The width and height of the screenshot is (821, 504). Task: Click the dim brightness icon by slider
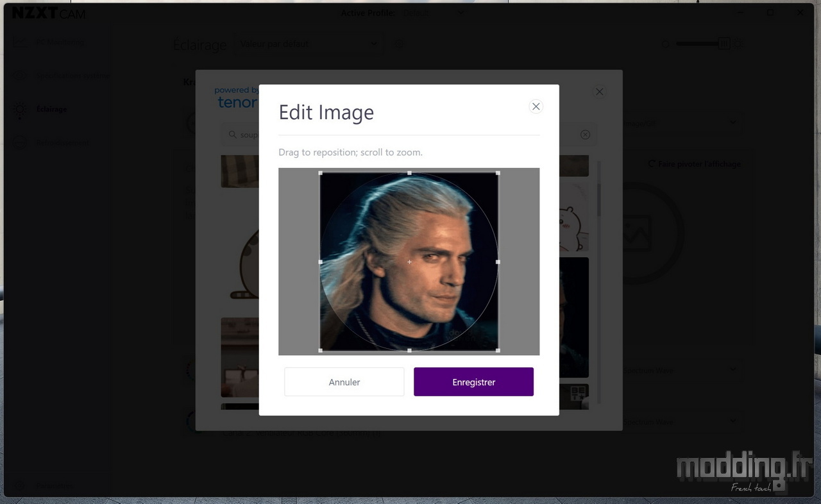pyautogui.click(x=666, y=44)
